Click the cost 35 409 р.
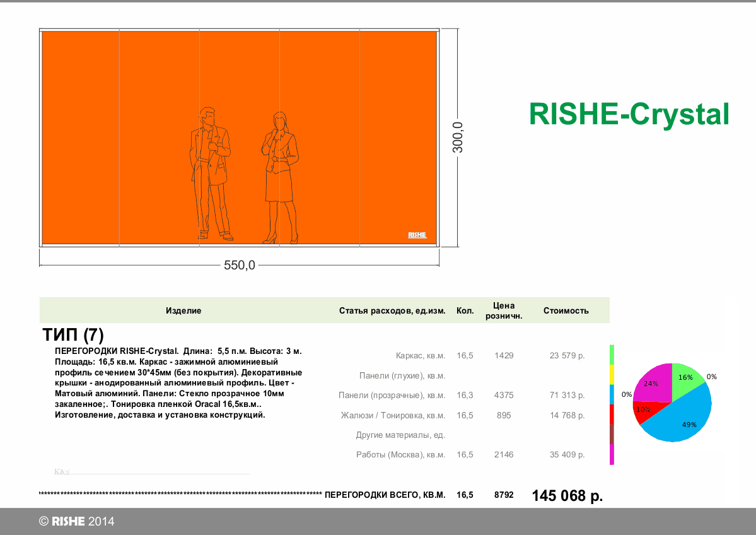 coord(567,454)
